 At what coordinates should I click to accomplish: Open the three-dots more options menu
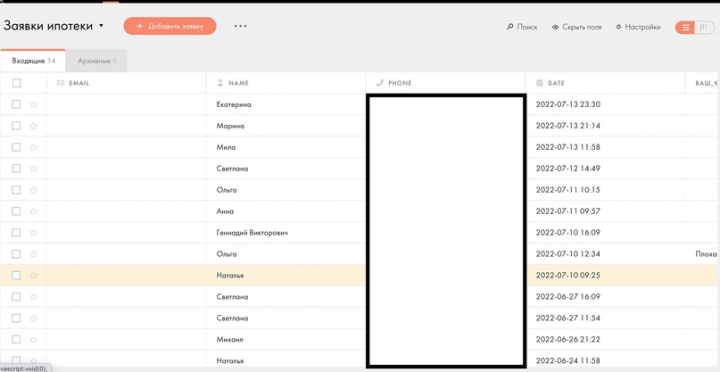[240, 26]
